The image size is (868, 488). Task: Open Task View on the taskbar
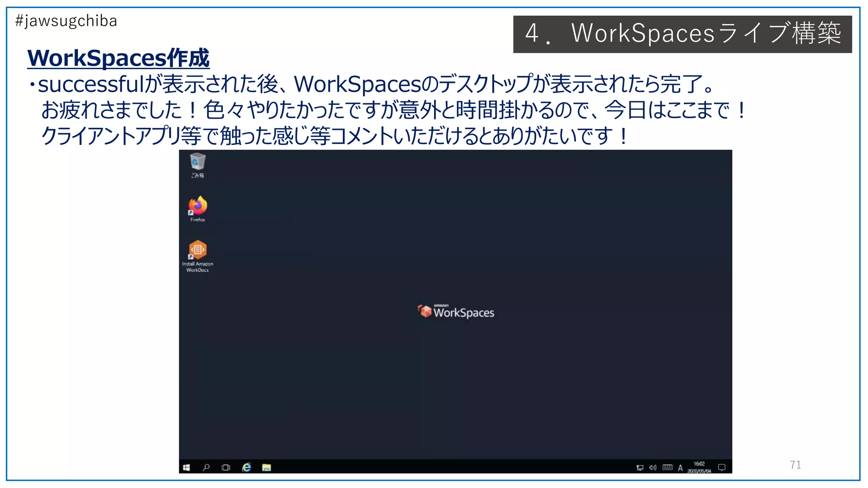pyautogui.click(x=226, y=468)
